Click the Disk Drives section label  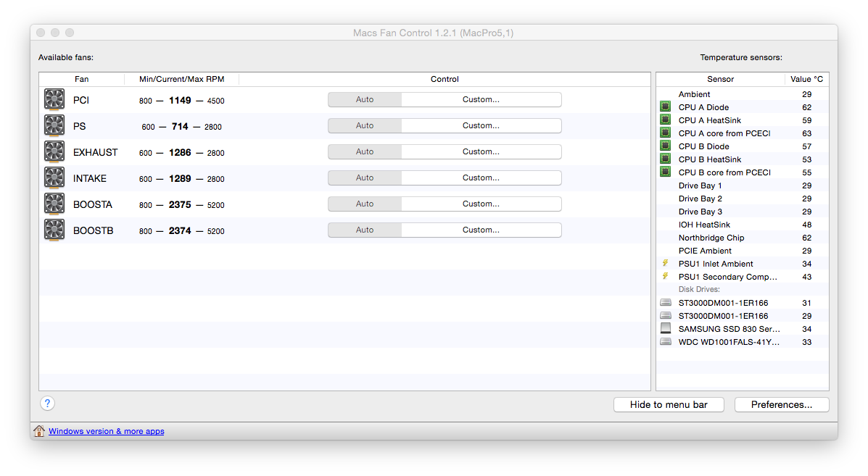click(x=699, y=289)
